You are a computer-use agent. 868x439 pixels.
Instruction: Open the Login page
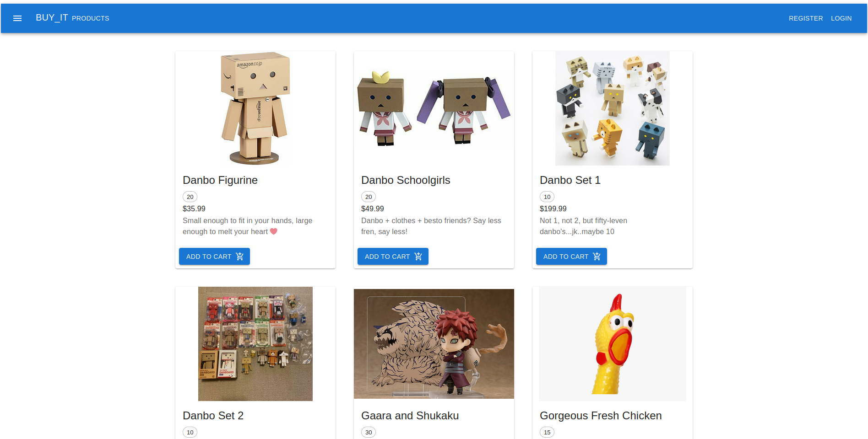[841, 18]
